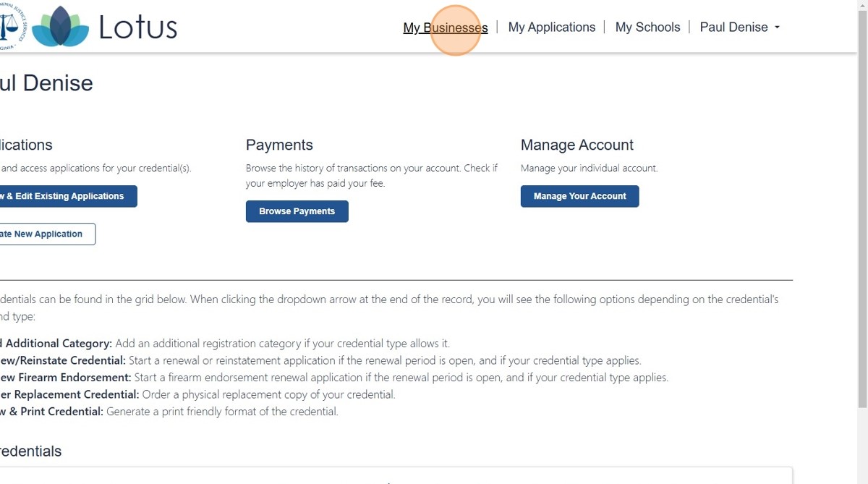868x484 pixels.
Task: Click the Lotus wordmark text
Action: click(x=137, y=27)
